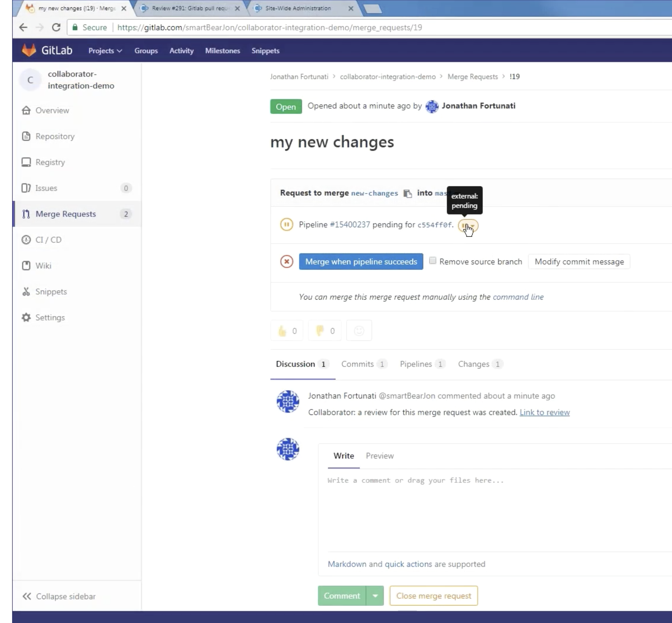Give a thumbs up reaction

tap(287, 331)
